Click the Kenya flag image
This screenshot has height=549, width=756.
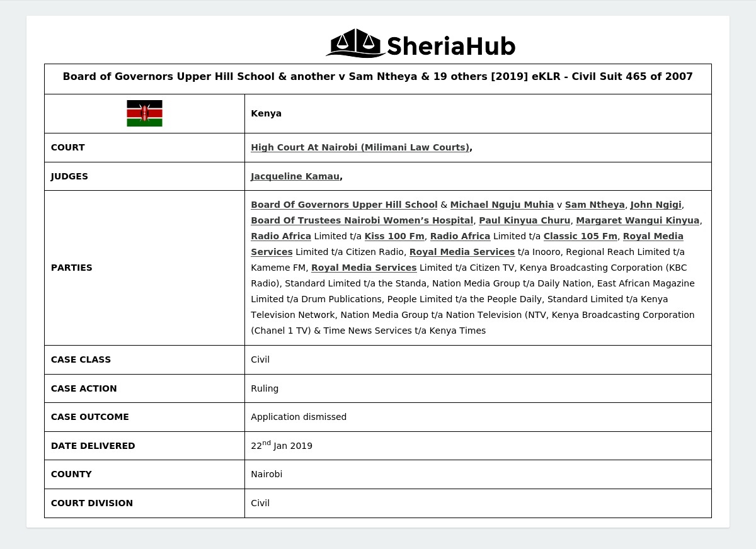pyautogui.click(x=144, y=113)
